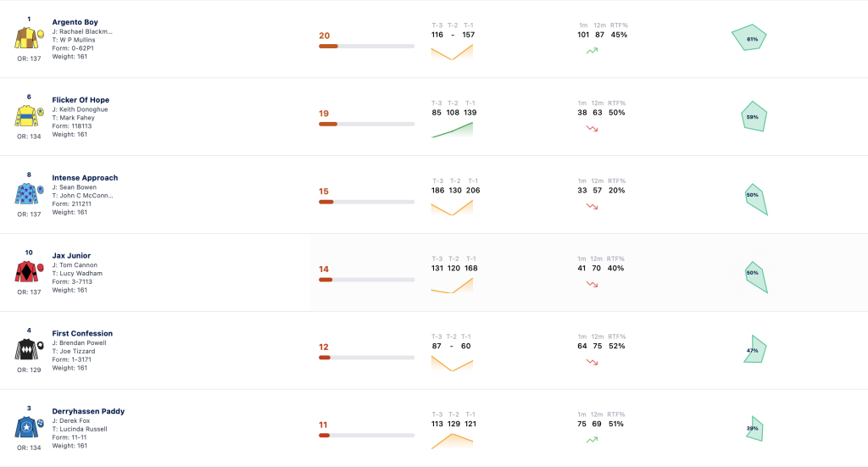Click Argento Boy's rating bar showing 20

pos(366,47)
